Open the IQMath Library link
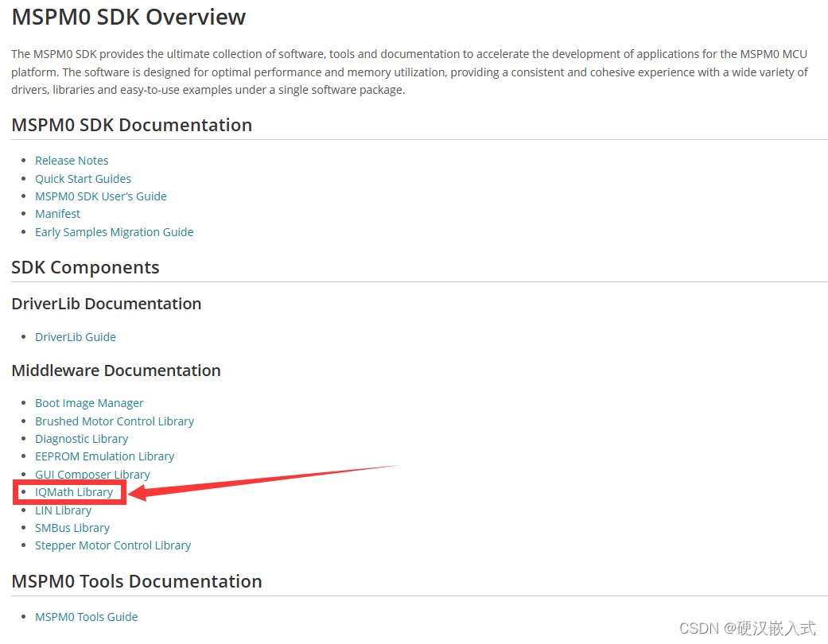Screen dimensions: 828x644 pos(74,492)
